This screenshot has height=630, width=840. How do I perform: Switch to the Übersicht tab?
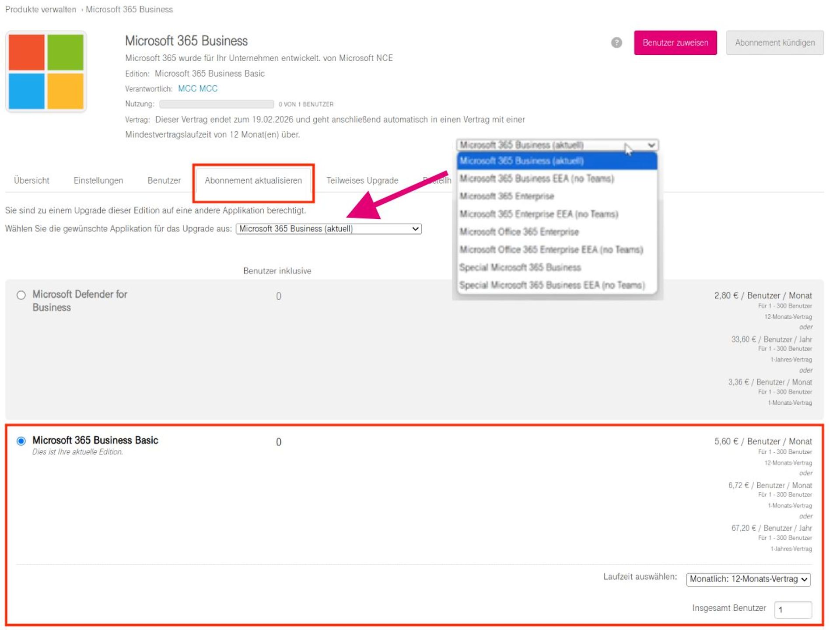[31, 180]
